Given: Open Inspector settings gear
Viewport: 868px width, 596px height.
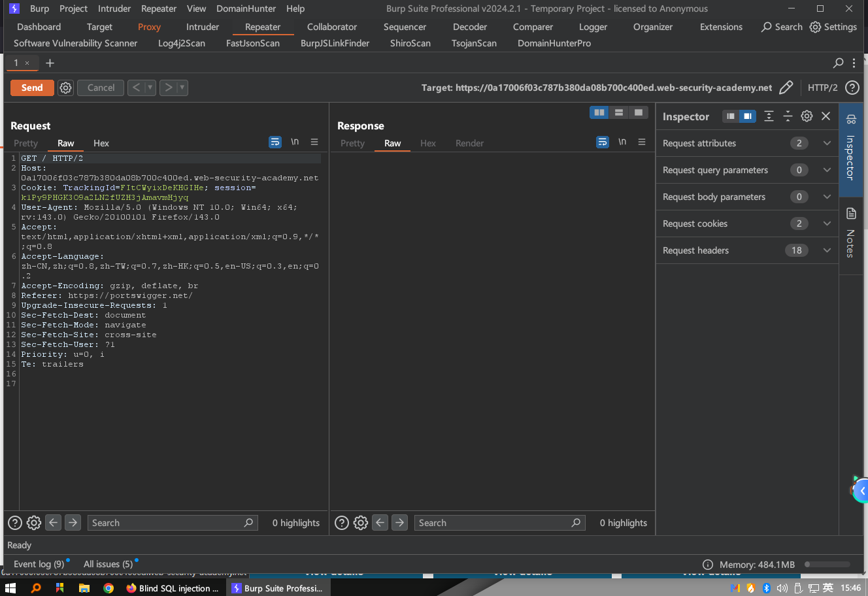Looking at the screenshot, I should [807, 116].
